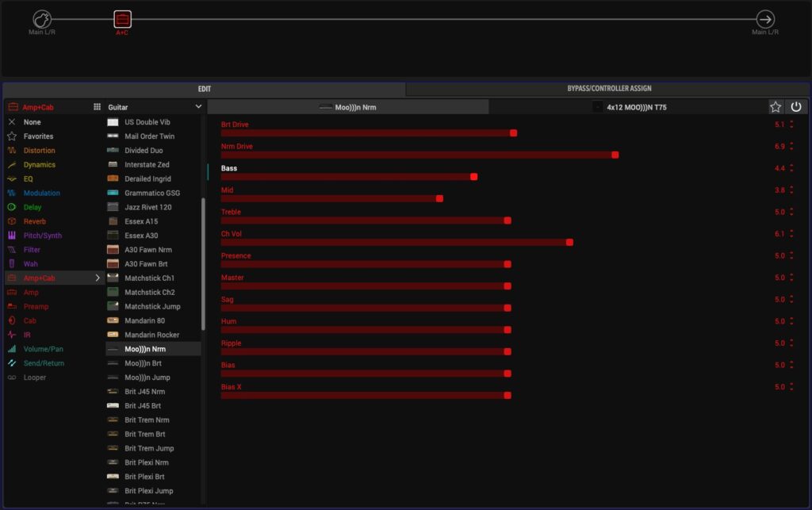Switch to the Bypass/Controller Assign tab
This screenshot has height=510, width=812.
[609, 89]
